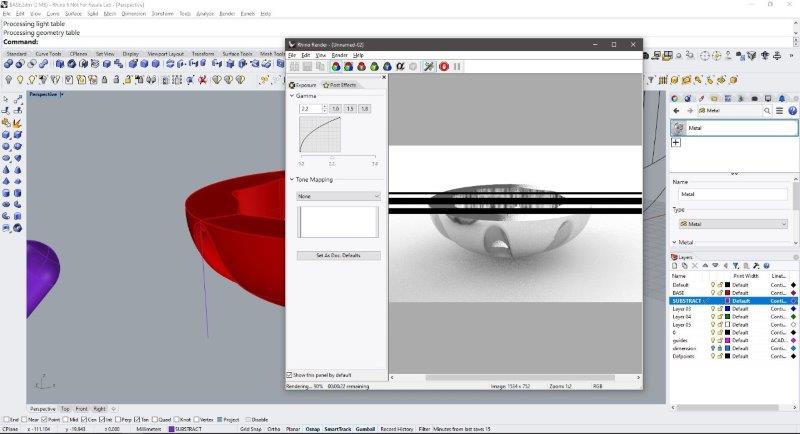Toggle End osnap checkbox
The width and height of the screenshot is (800, 434).
[6, 419]
